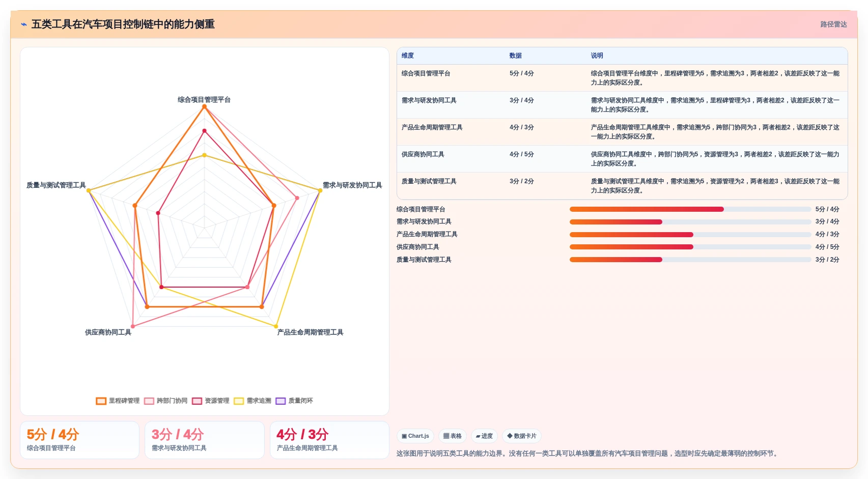Click the yellow 需求追溯 point on the 综合项目管理平台 axis
Screen dimensions: 868x479
click(x=205, y=155)
